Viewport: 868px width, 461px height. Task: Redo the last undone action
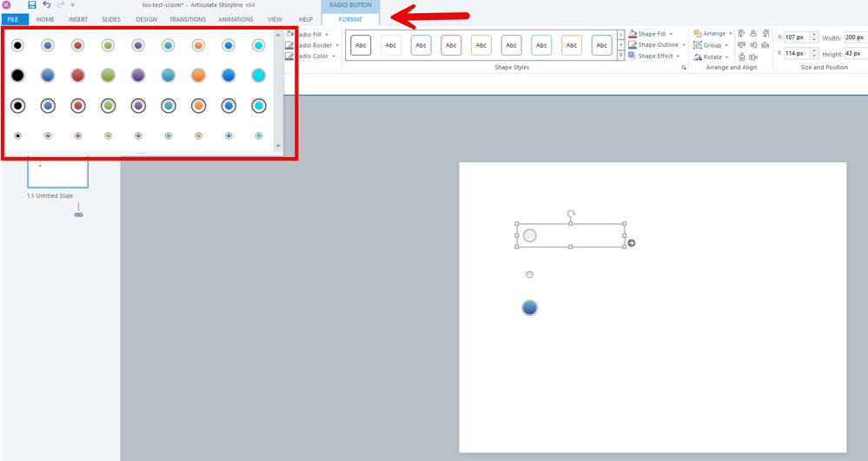click(61, 5)
